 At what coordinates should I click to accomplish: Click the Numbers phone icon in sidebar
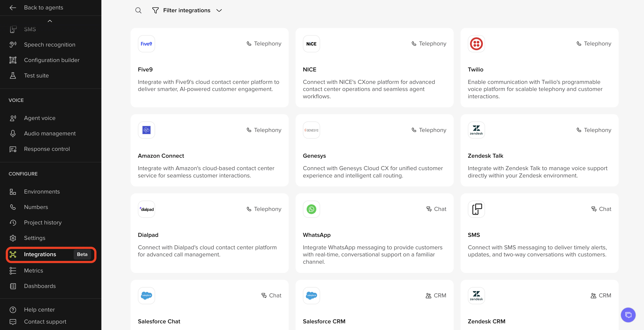[13, 207]
